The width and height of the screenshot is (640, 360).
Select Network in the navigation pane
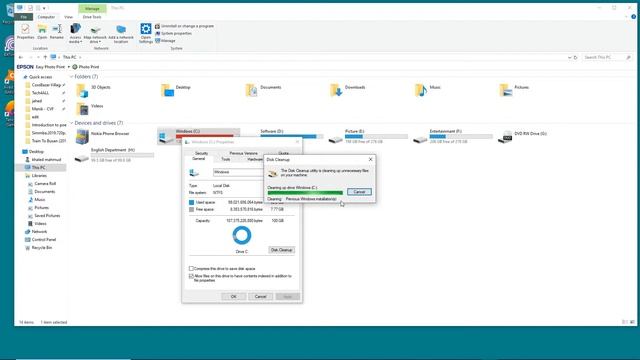39,232
